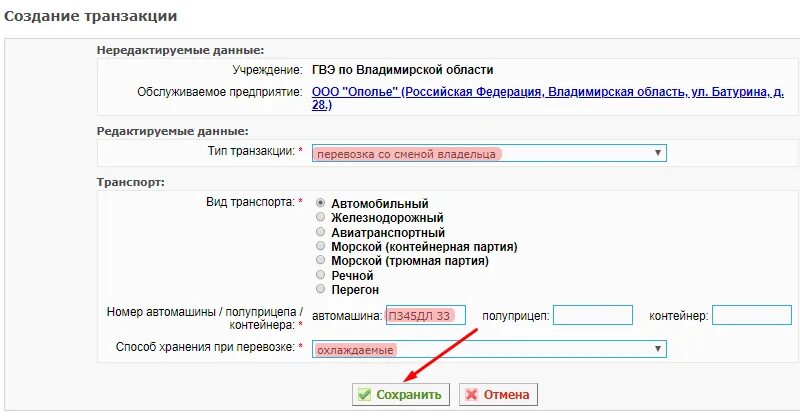This screenshot has width=800, height=418.
Task: Select the Автомобильный transport radio button
Action: [320, 203]
